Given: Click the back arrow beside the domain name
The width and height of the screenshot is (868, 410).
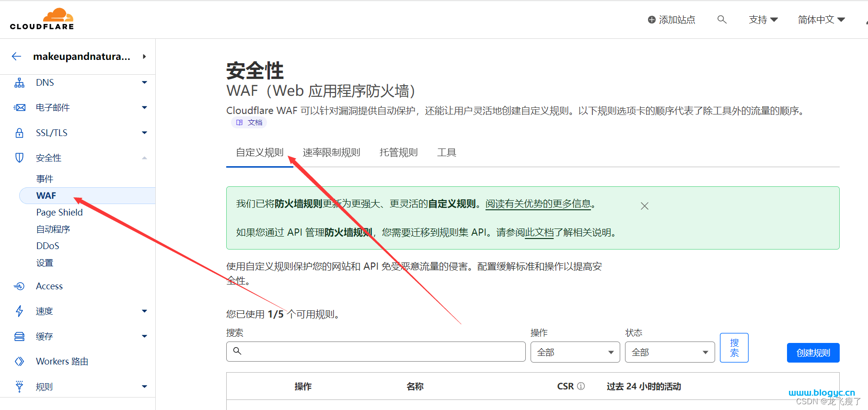Looking at the screenshot, I should point(17,57).
